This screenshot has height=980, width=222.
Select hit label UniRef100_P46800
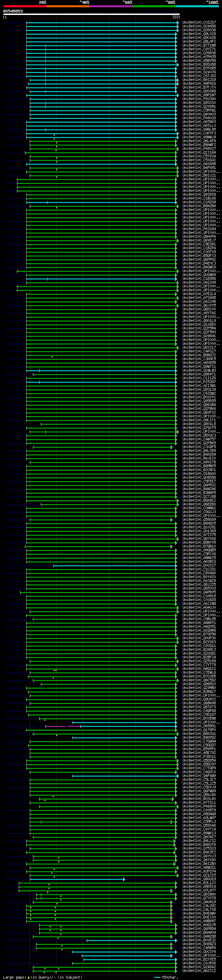[x=199, y=806]
